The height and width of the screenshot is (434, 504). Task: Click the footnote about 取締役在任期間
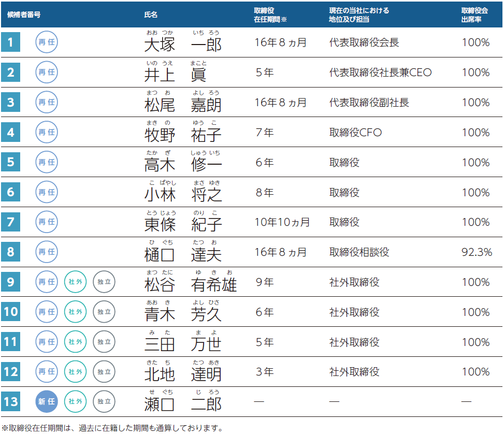click(x=112, y=428)
